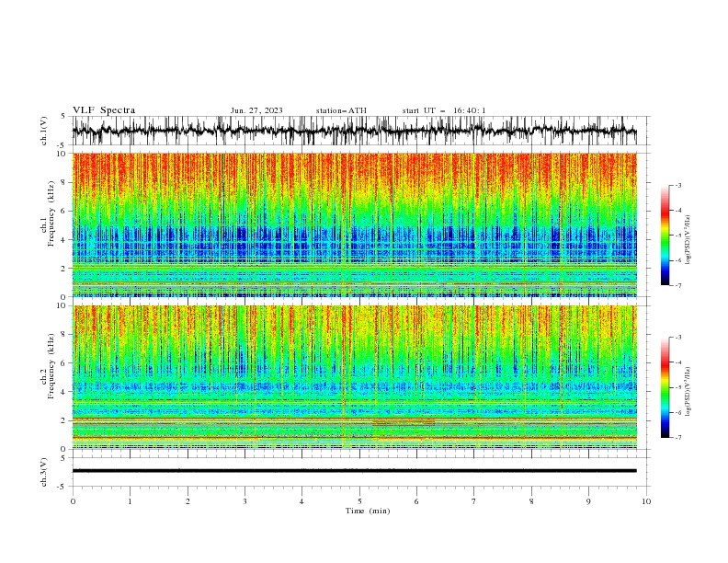Click the ch.1 spectrogram panel

354,224
